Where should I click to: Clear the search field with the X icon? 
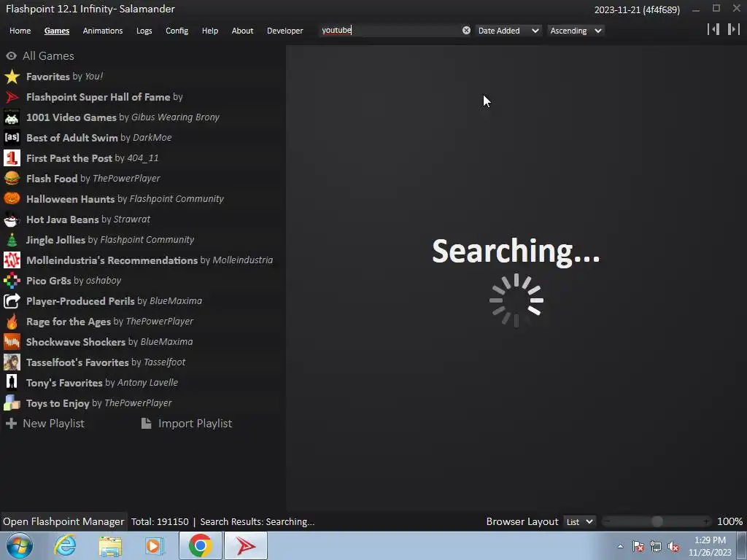[x=466, y=31]
